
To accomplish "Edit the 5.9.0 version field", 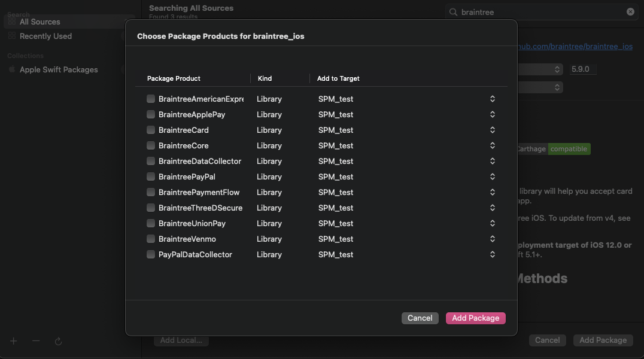I will 583,69.
